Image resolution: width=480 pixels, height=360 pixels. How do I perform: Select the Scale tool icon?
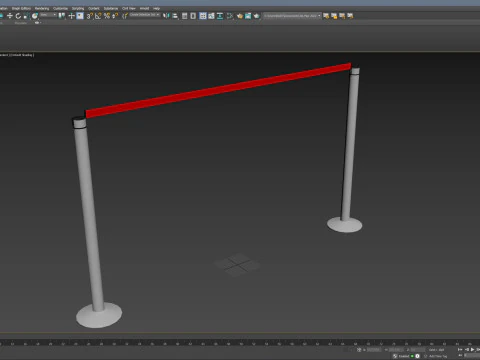[26, 16]
